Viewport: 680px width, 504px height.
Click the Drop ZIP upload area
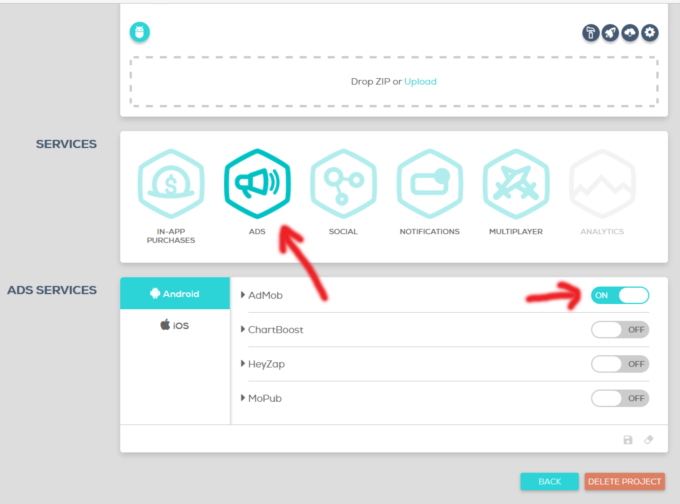(x=394, y=82)
